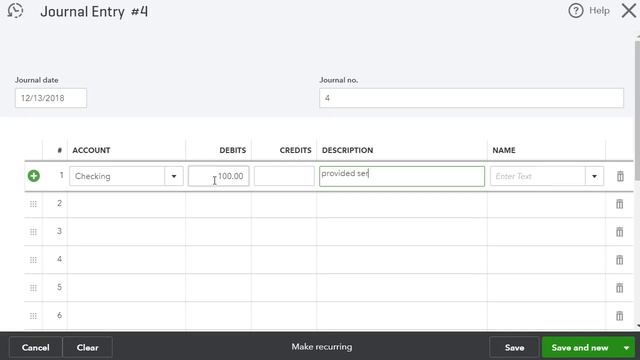Screen dimensions: 640x360
Task: Click the CREDITS column header
Action: (x=296, y=150)
